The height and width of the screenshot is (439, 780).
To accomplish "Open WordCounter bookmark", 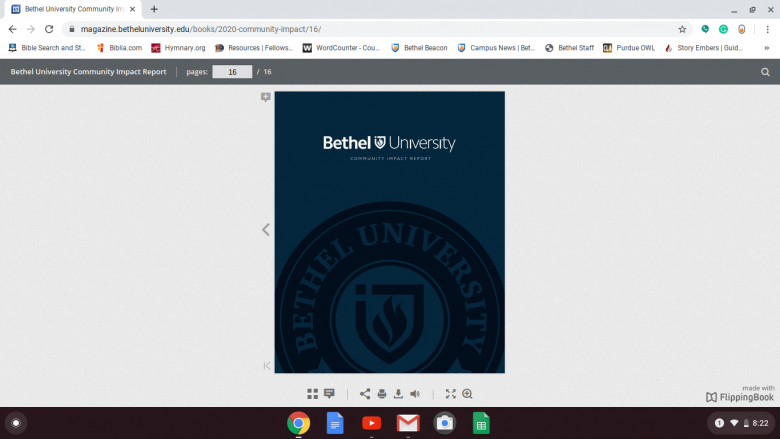I will pyautogui.click(x=342, y=48).
